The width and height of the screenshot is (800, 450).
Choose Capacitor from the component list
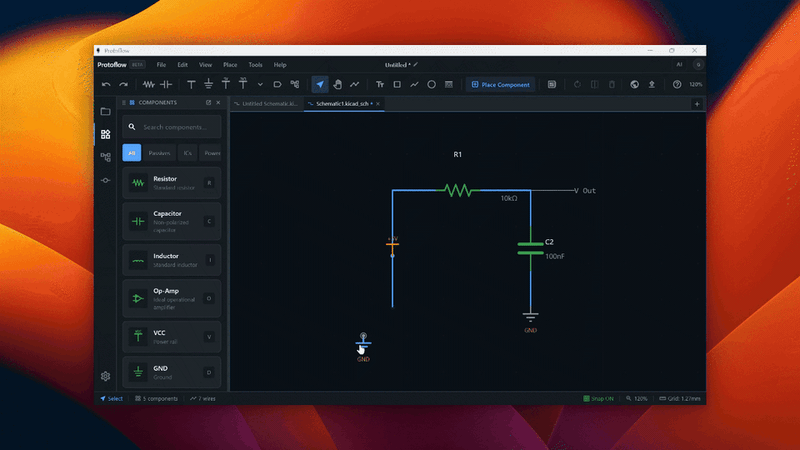pyautogui.click(x=171, y=221)
